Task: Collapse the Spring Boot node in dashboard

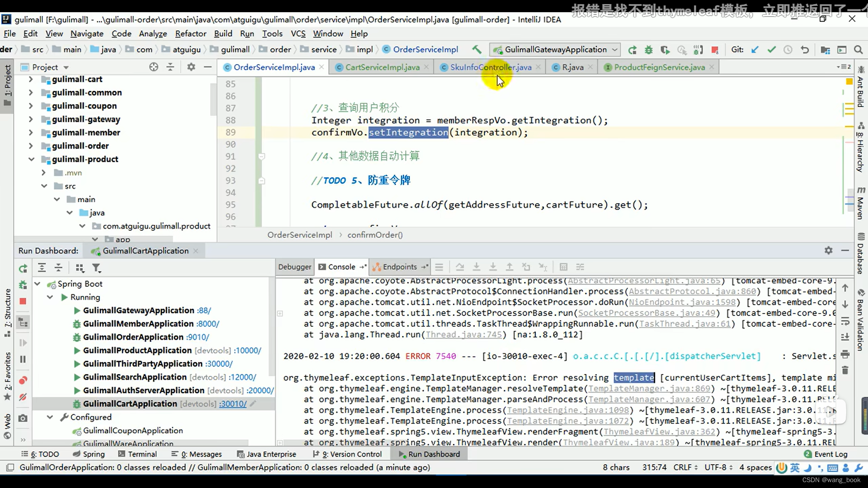Action: [x=38, y=284]
